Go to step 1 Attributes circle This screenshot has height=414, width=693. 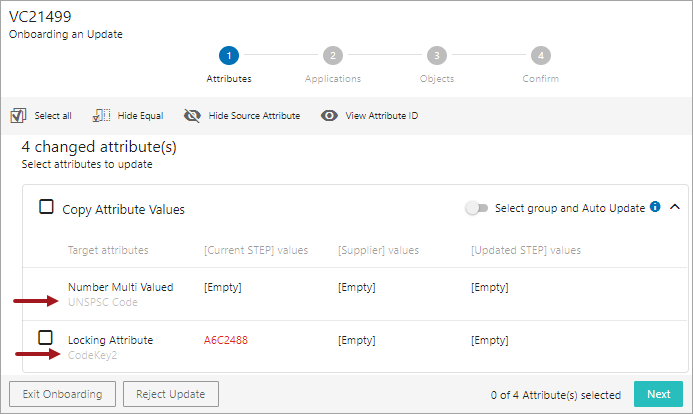coord(229,56)
